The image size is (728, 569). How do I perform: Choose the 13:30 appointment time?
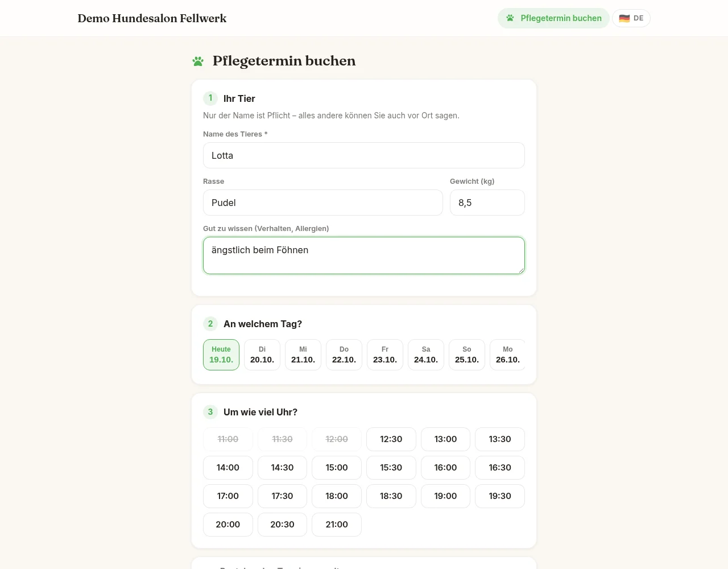coord(500,439)
